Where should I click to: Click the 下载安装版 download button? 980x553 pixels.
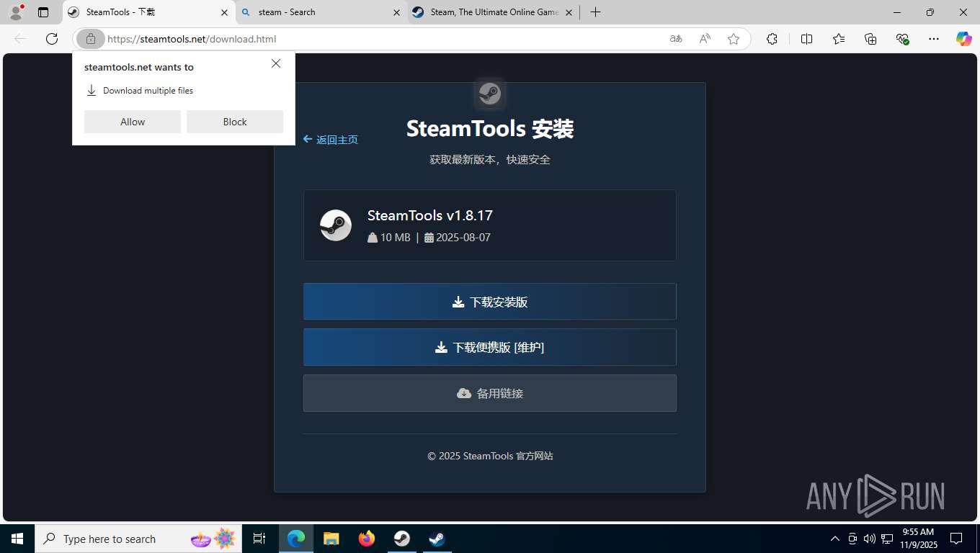pyautogui.click(x=490, y=302)
